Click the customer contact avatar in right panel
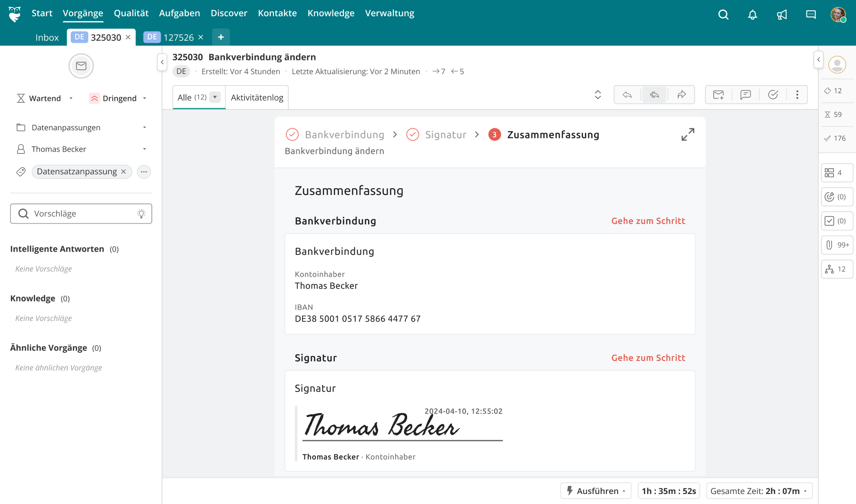856x504 pixels. [837, 65]
